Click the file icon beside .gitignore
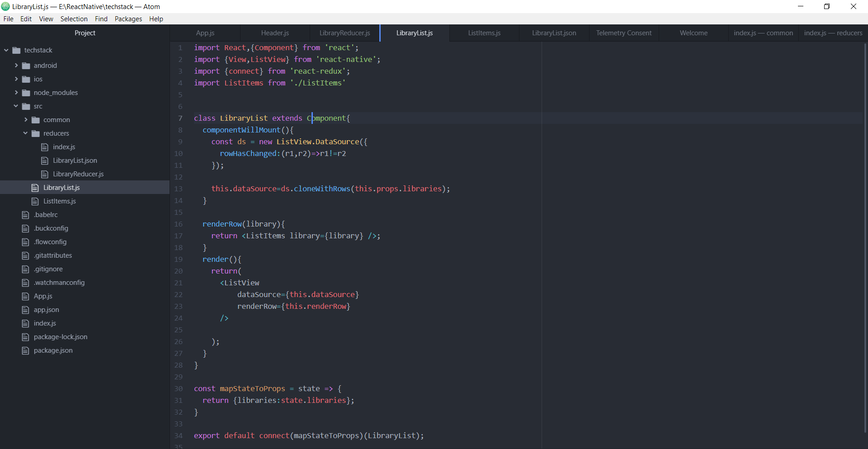The image size is (868, 449). pyautogui.click(x=26, y=269)
